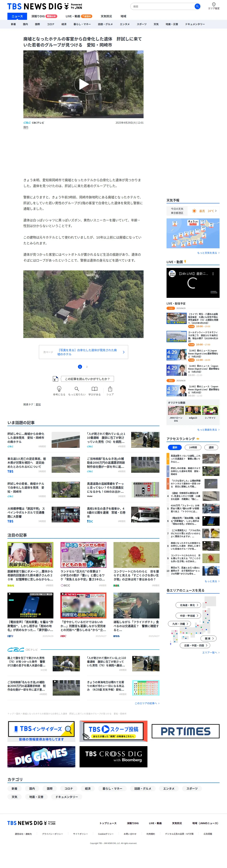This screenshot has width=227, height=868.
Task: Open 脱線事故から奇跡的回復 featured article thumbnail
Action: pos(30,555)
